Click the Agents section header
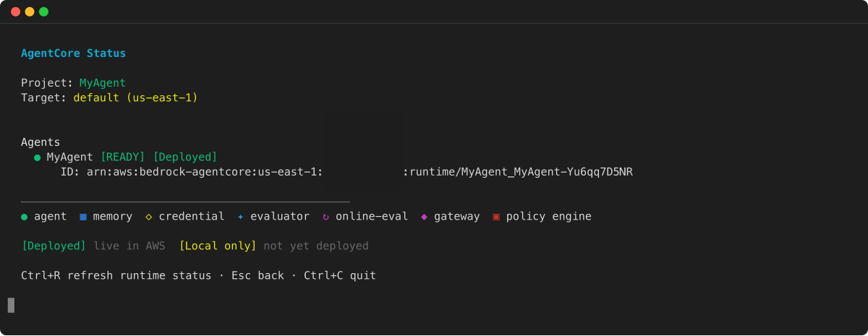The image size is (868, 336). click(41, 142)
